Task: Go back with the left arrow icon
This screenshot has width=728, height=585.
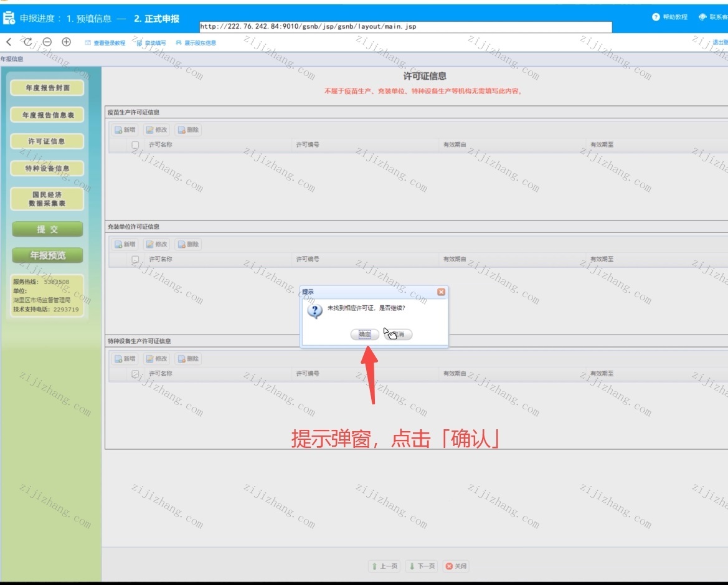Action: [x=9, y=42]
